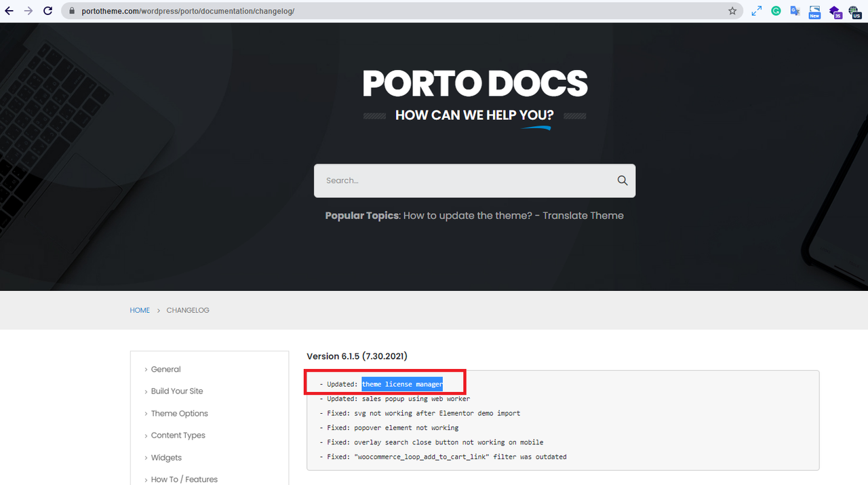This screenshot has width=868, height=485.
Task: Open 'How to update the theme?' topic
Action: click(467, 216)
